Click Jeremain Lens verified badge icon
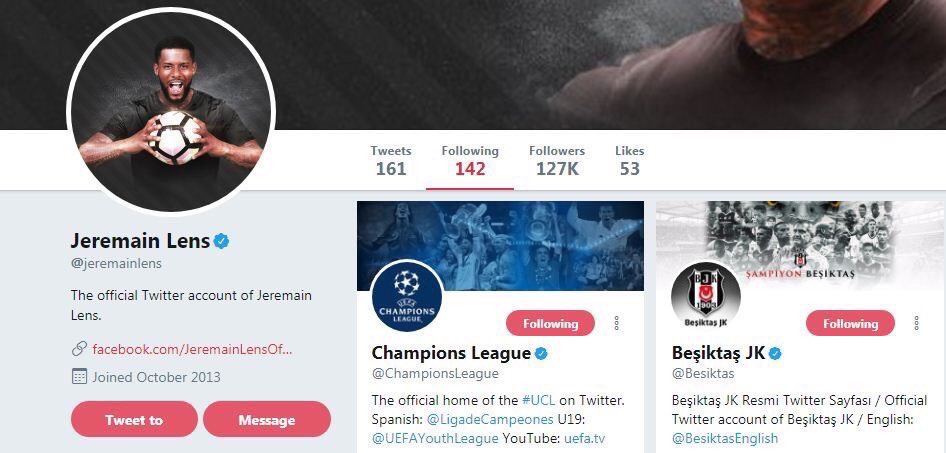The width and height of the screenshot is (946, 453). [x=222, y=241]
